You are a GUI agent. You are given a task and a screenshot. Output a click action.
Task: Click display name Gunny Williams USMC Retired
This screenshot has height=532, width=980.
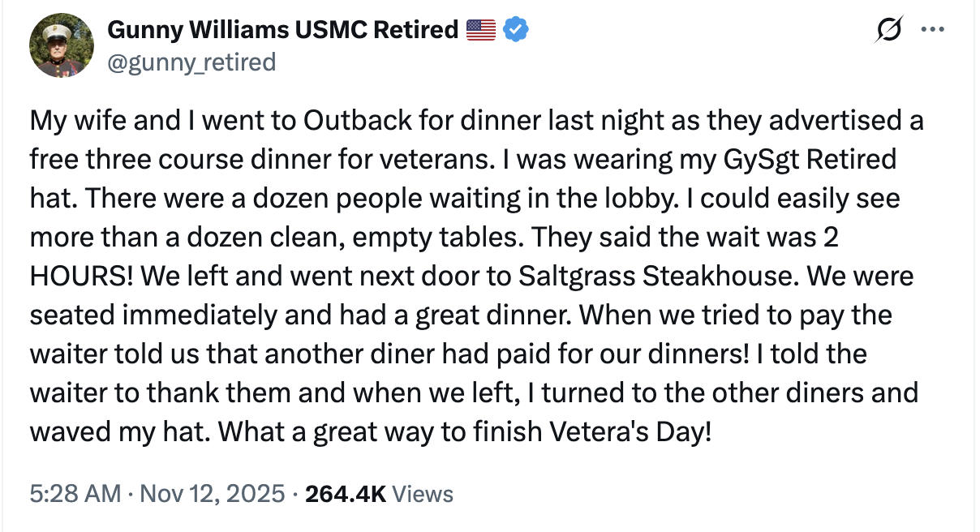(282, 31)
